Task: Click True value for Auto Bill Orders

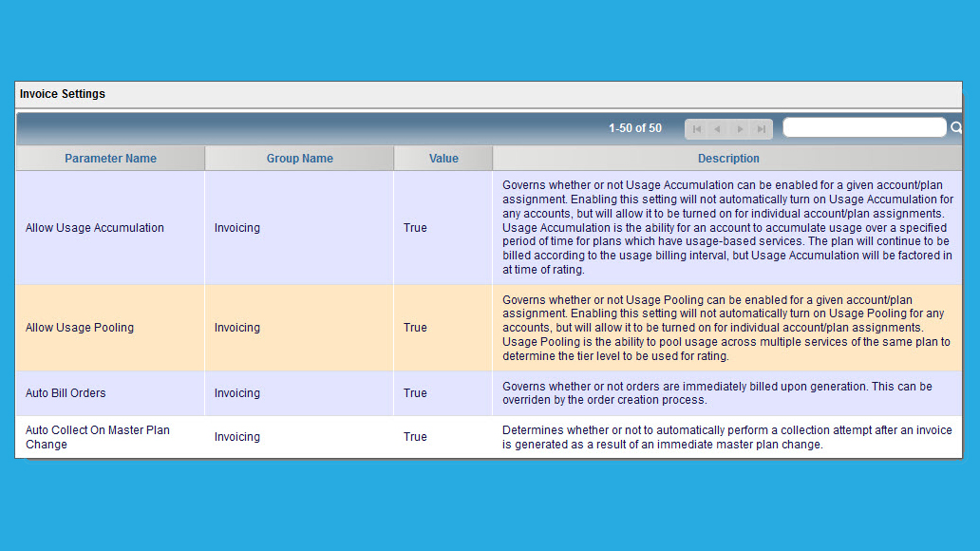Action: coord(415,392)
